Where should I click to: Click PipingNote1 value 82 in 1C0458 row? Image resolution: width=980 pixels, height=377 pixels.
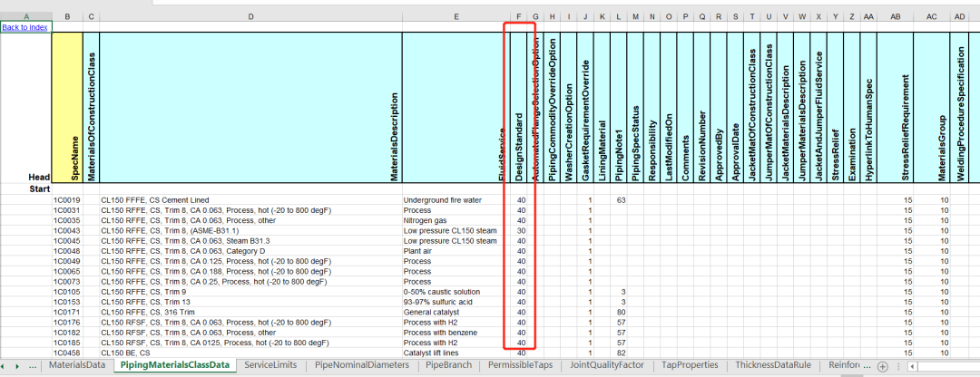pyautogui.click(x=618, y=353)
